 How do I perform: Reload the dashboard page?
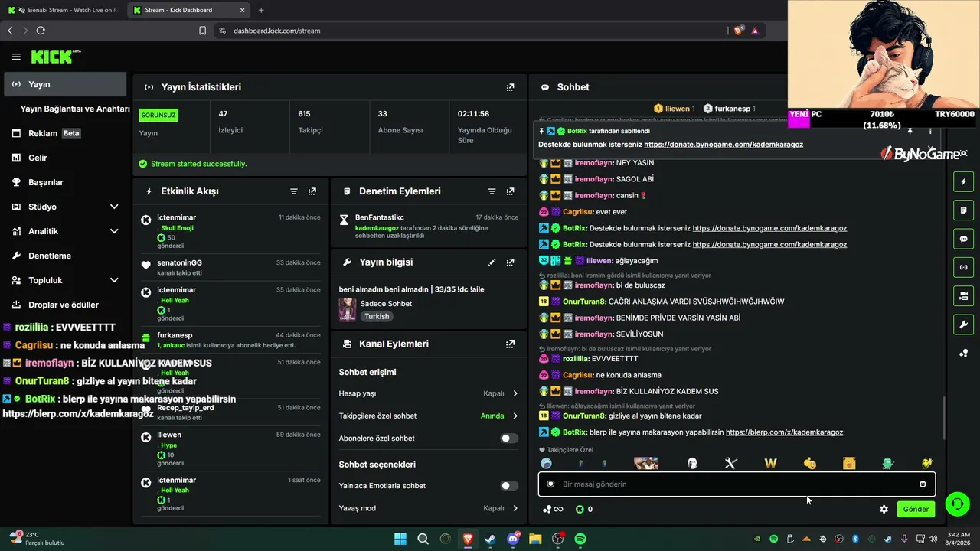[41, 31]
